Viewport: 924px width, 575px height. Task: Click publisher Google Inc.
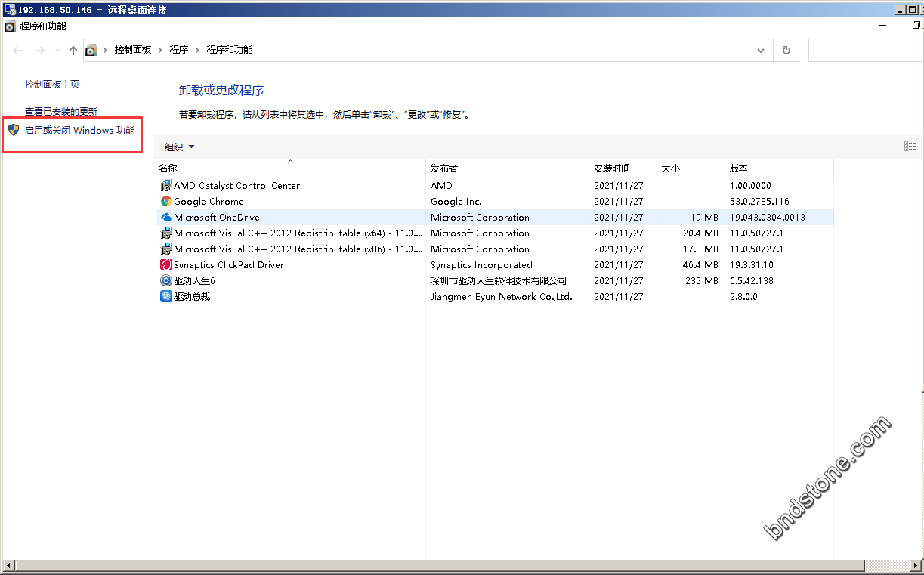tap(456, 201)
